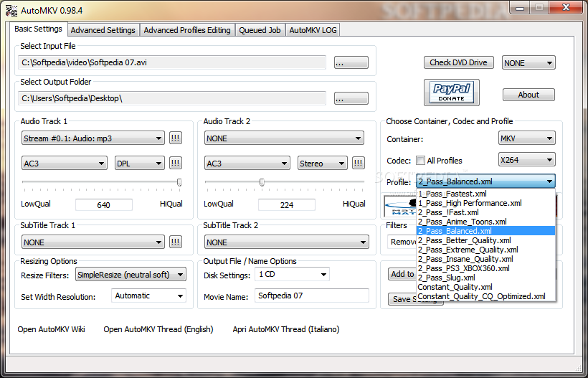
Task: Open the Audio Track 2 NONE stream dropdown
Action: pos(284,138)
